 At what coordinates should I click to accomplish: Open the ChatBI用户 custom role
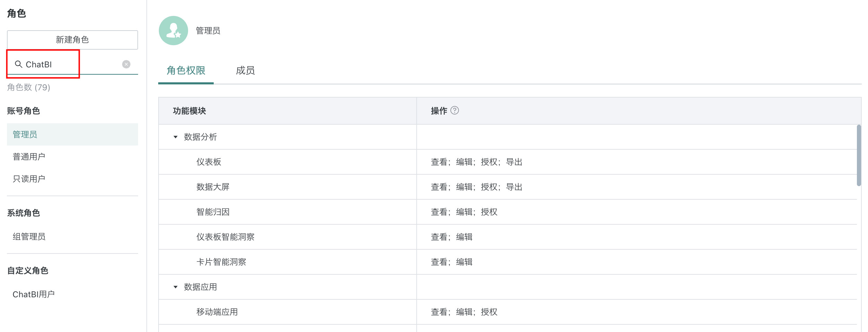click(34, 294)
